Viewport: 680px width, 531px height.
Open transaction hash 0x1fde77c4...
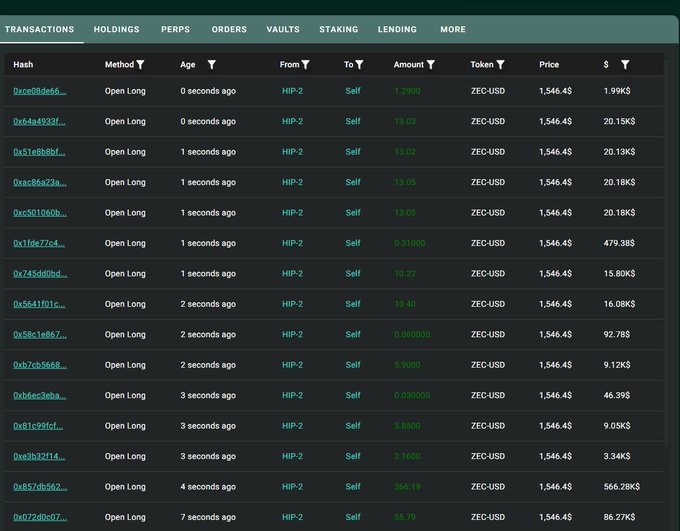[x=39, y=243]
